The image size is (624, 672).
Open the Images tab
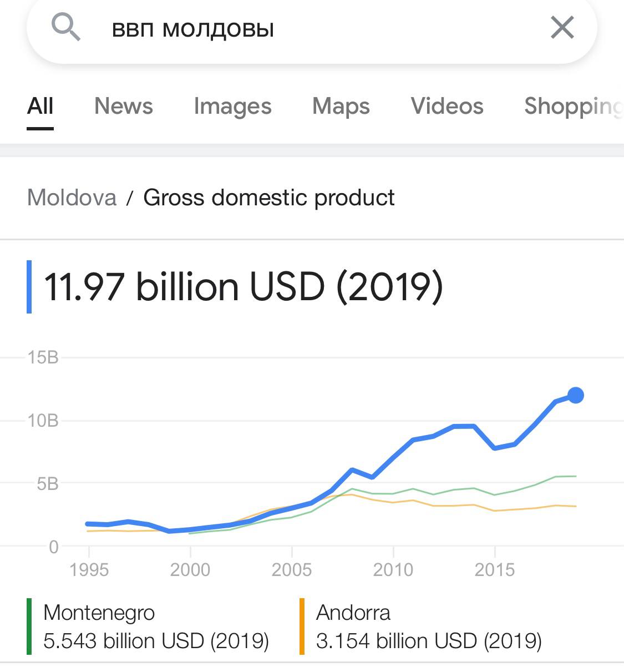coord(232,106)
